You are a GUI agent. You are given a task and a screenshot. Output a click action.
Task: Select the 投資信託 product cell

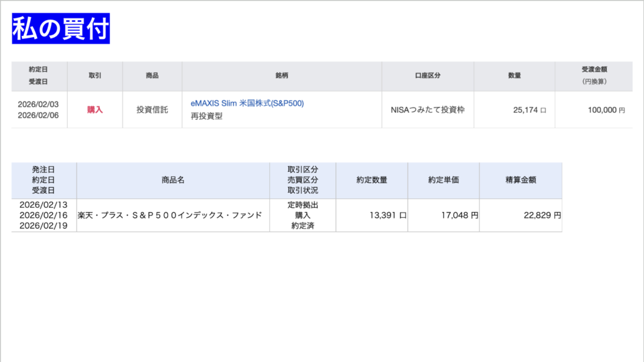(152, 110)
